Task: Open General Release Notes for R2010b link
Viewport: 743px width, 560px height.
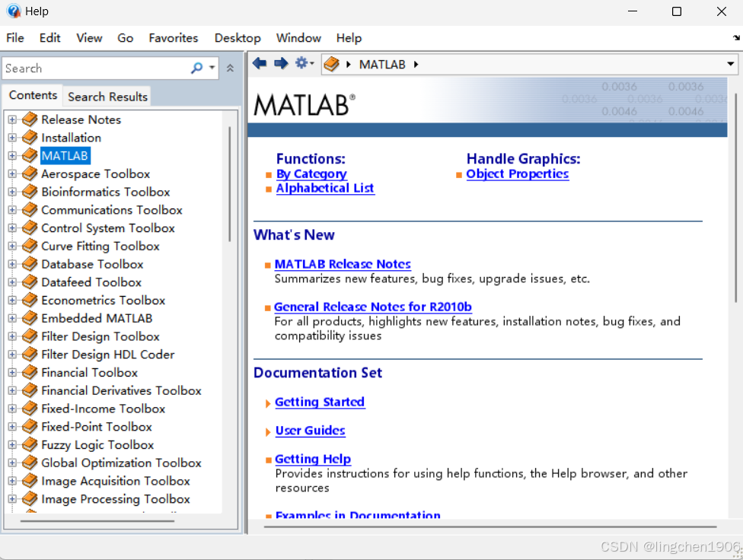Action: click(373, 307)
